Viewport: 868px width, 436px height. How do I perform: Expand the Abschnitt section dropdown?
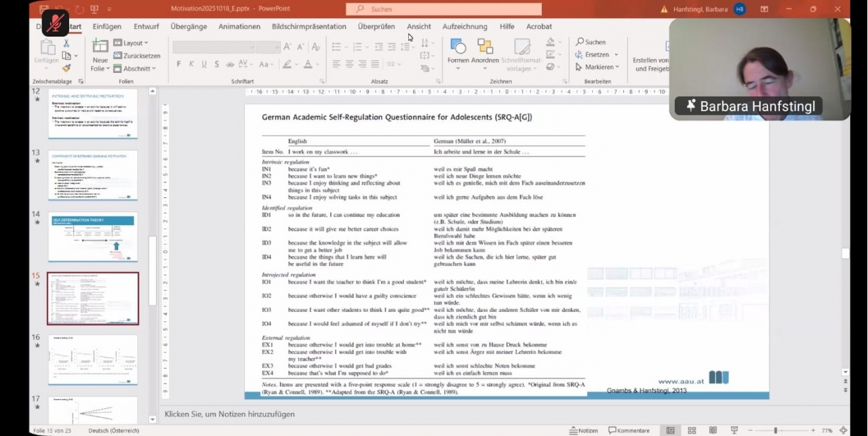[134, 68]
